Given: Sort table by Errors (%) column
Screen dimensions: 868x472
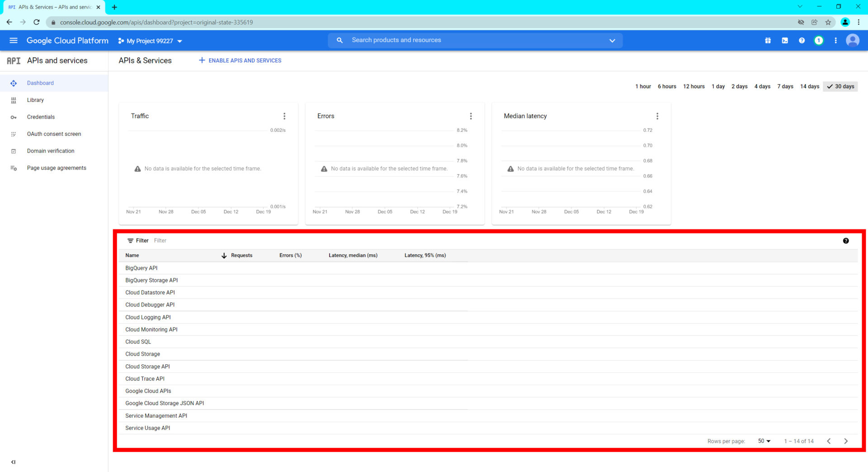Looking at the screenshot, I should [290, 256].
